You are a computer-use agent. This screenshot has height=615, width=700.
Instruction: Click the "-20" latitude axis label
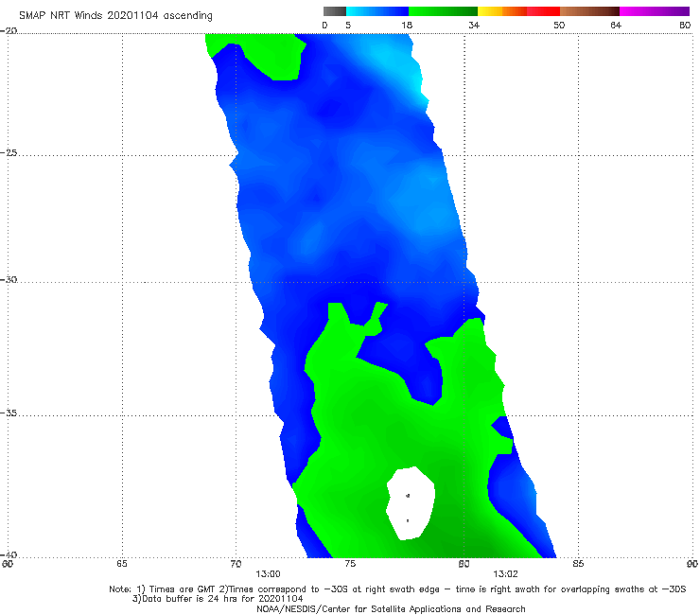[9, 30]
